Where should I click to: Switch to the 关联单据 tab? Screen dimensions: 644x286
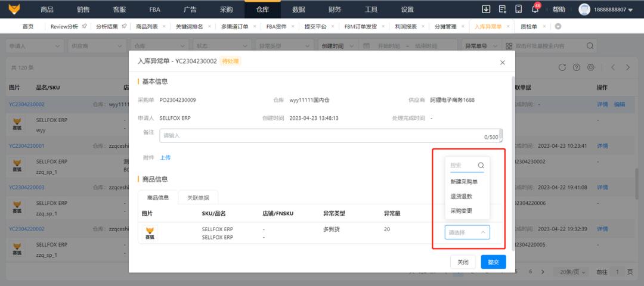point(199,197)
